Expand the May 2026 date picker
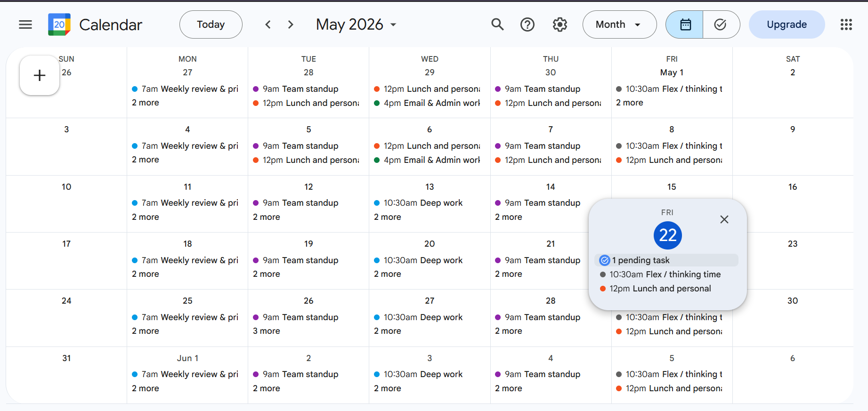 tap(357, 24)
